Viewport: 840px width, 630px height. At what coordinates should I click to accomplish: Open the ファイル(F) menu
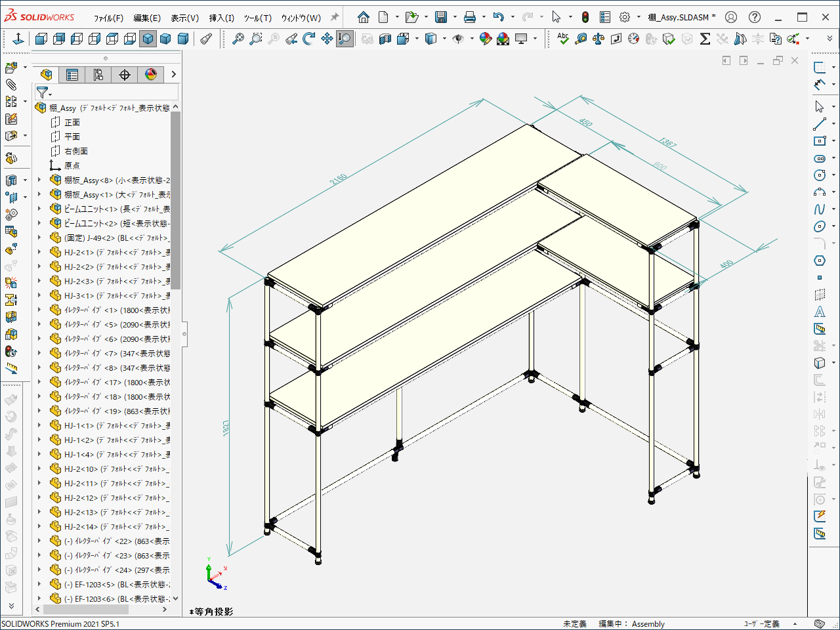108,18
